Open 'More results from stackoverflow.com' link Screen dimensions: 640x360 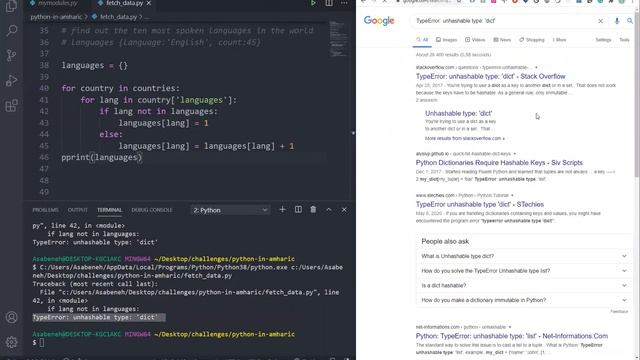point(464,139)
